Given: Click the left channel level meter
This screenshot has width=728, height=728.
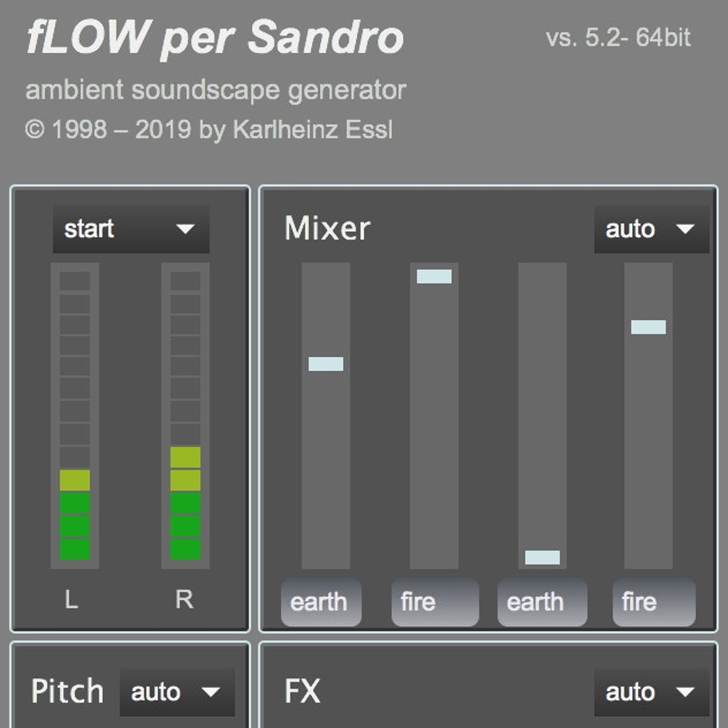Looking at the screenshot, I should (x=75, y=416).
